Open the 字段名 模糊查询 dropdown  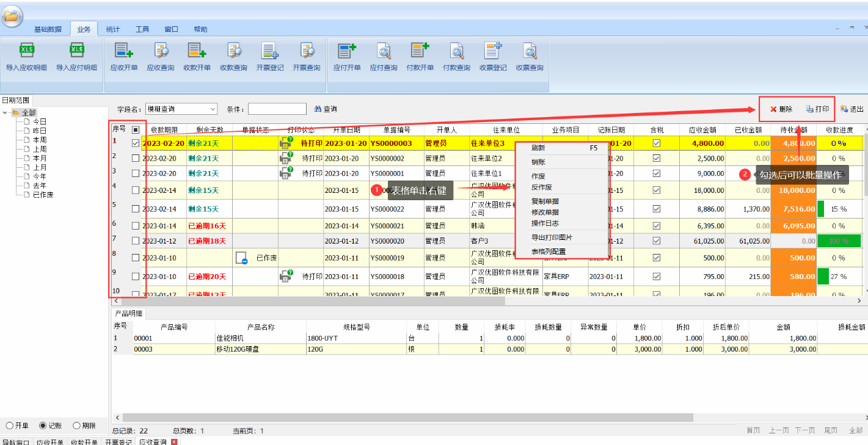tap(181, 109)
